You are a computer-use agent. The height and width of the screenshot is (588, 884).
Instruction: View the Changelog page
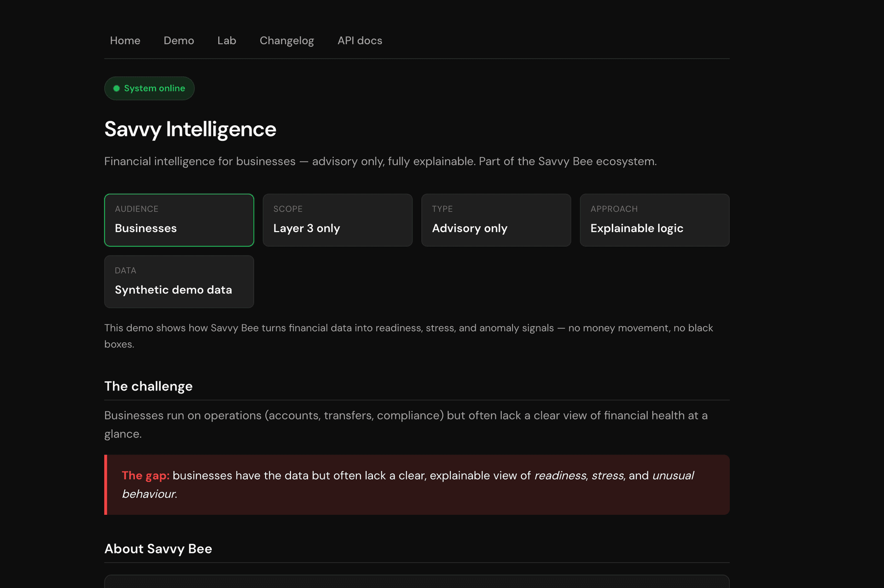(286, 41)
